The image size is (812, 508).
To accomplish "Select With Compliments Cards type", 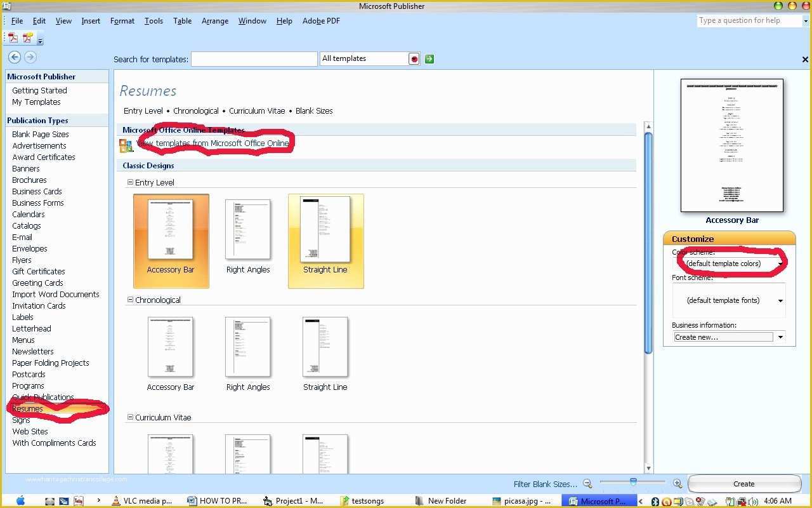I will (54, 443).
